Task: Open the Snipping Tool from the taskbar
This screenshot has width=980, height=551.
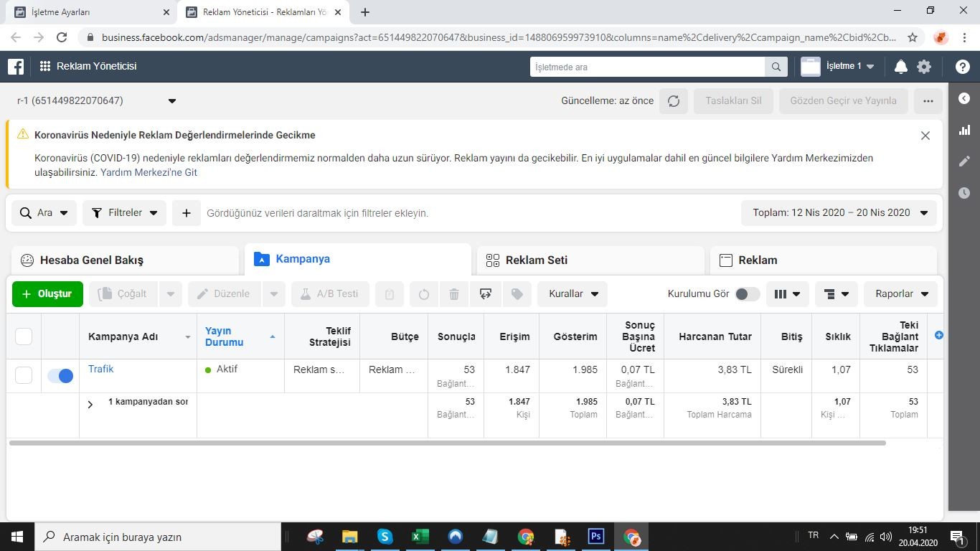Action: click(x=315, y=537)
